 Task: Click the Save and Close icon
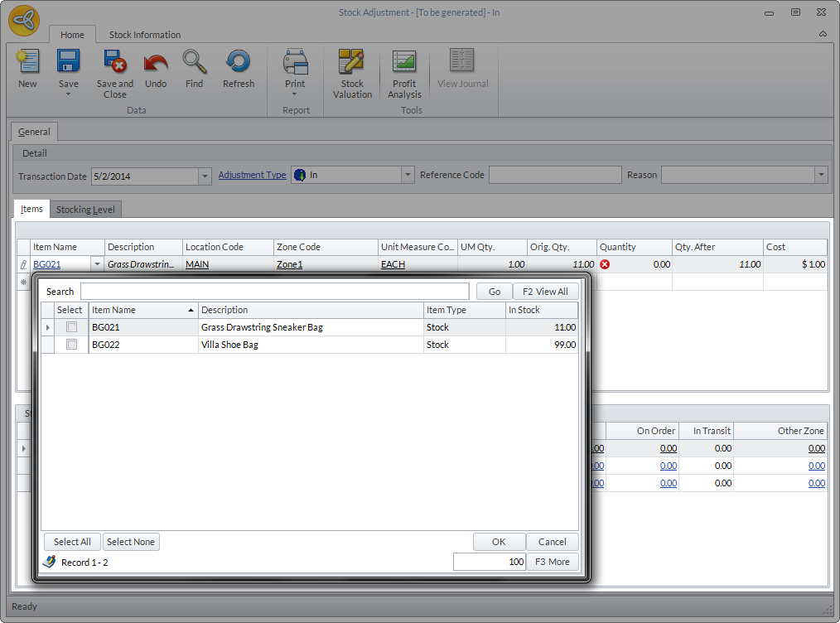click(x=114, y=63)
